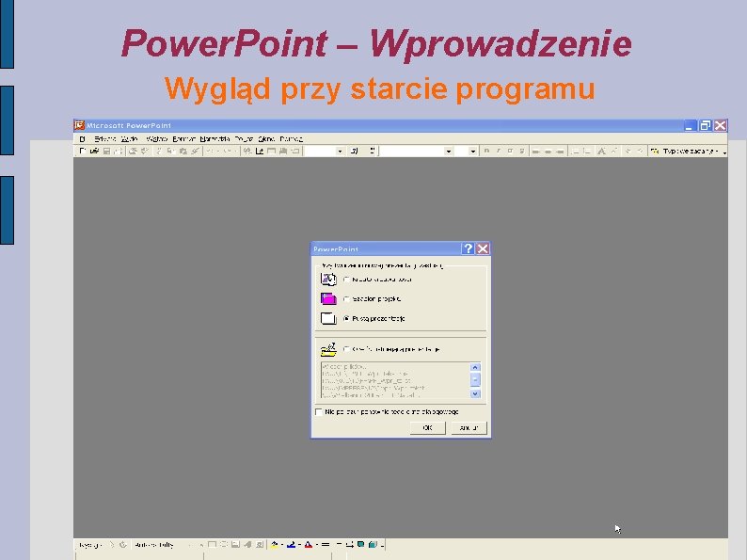
Task: Check the 'Nie pokazuj ponownie' checkbox
Action: 319,412
